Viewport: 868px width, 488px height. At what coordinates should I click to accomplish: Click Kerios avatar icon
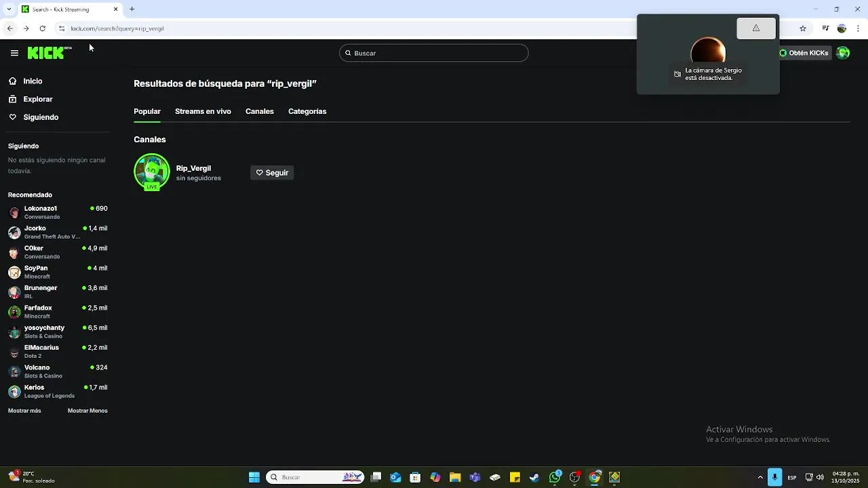14,392
